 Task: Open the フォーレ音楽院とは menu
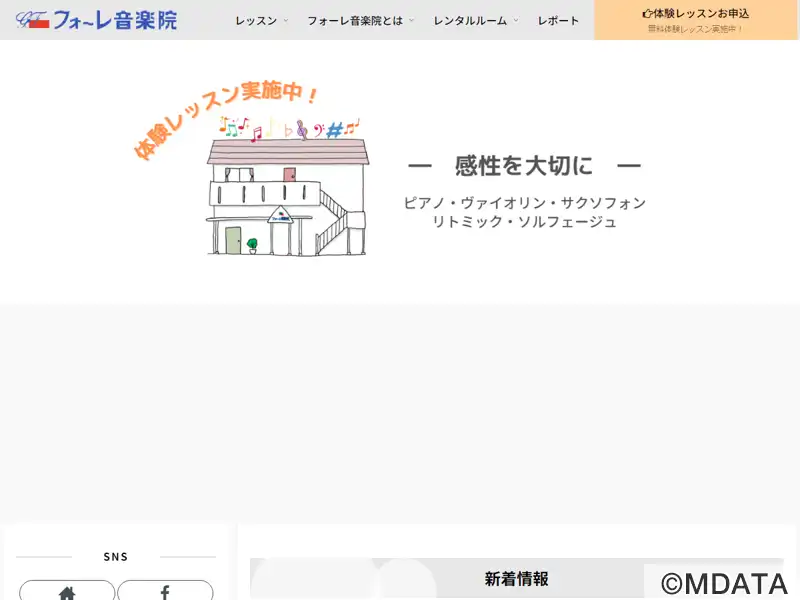click(355, 20)
